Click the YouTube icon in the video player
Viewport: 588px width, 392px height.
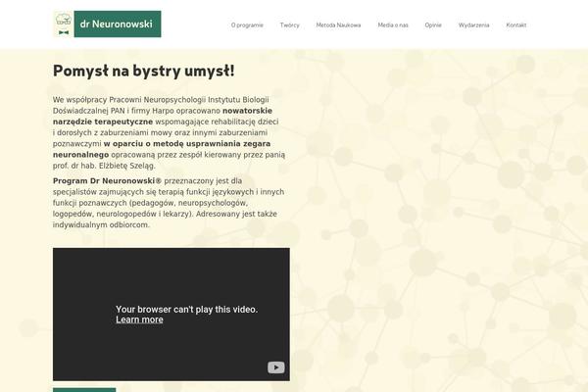point(276,367)
